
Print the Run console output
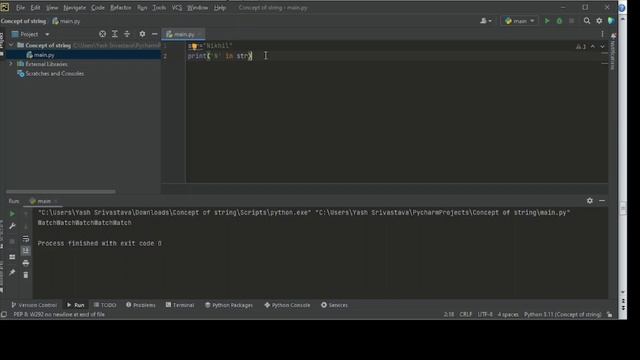click(26, 262)
